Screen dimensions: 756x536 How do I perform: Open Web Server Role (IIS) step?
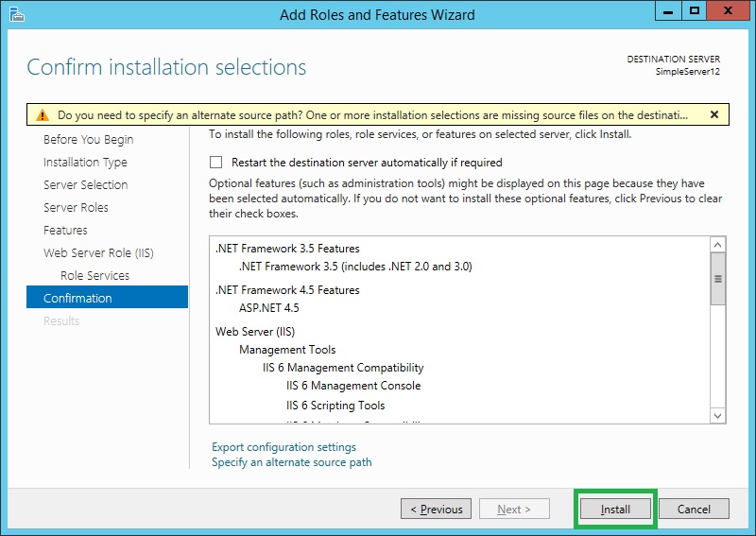pos(98,253)
